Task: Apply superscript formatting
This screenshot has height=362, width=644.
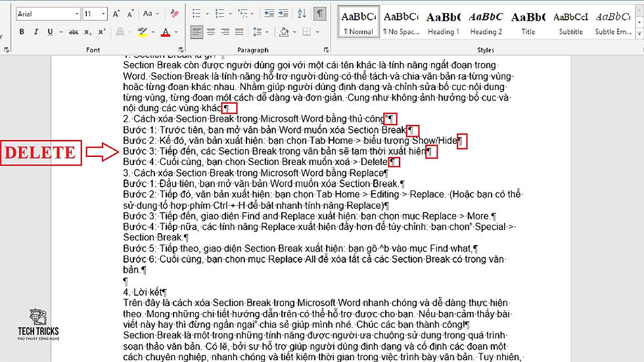Action: tap(102, 32)
